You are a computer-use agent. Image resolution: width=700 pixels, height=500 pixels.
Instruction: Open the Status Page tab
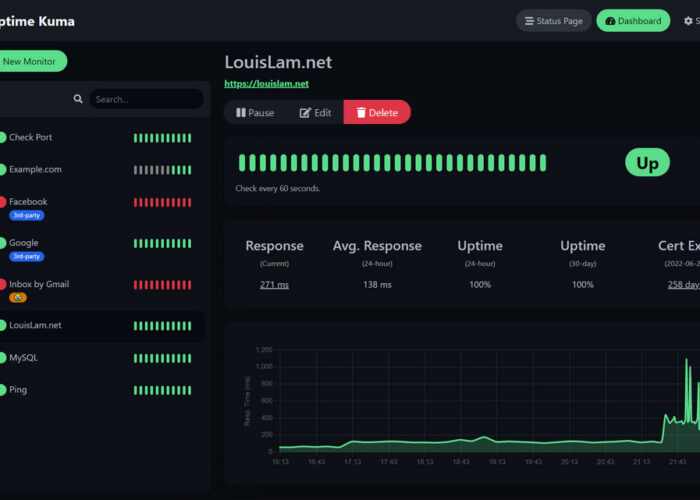click(553, 21)
